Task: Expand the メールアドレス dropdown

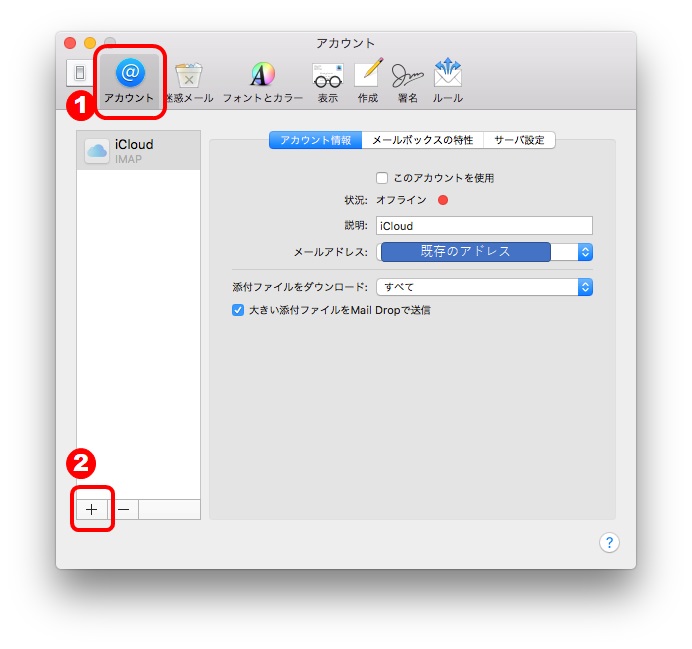Action: (x=484, y=252)
